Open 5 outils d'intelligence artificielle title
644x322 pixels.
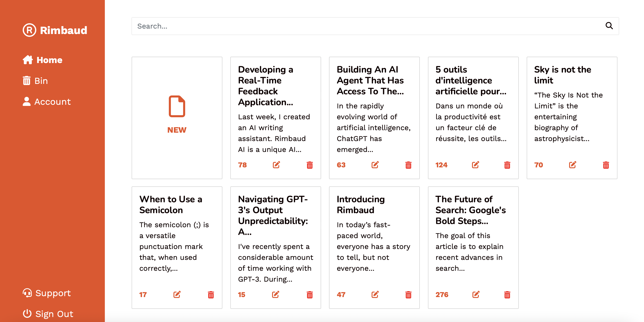point(471,80)
